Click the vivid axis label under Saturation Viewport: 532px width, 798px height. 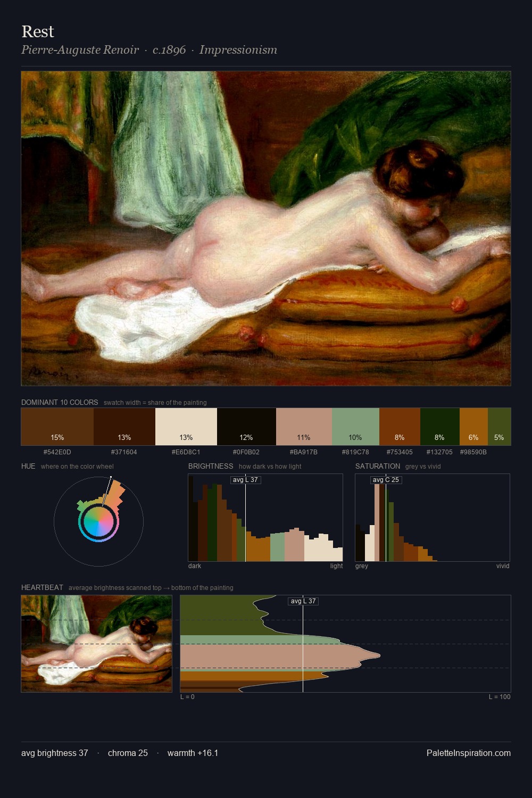click(x=503, y=566)
